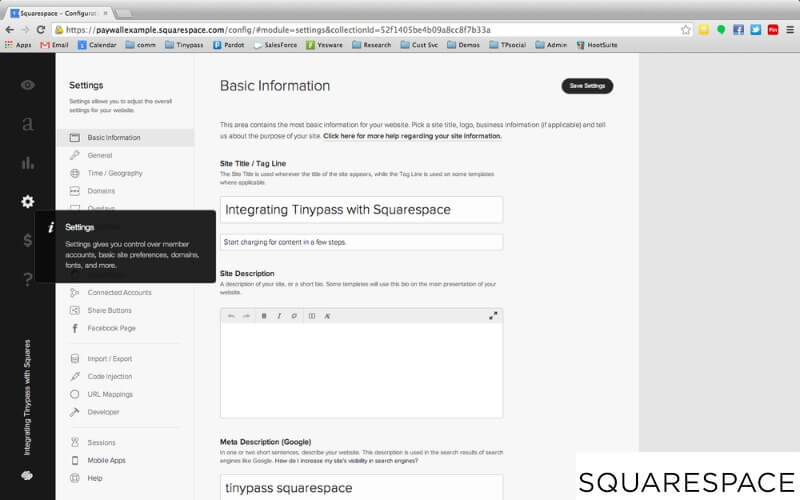Screen dimensions: 800x500
Task: Click the red Pinterest extension icon
Action: point(773,30)
